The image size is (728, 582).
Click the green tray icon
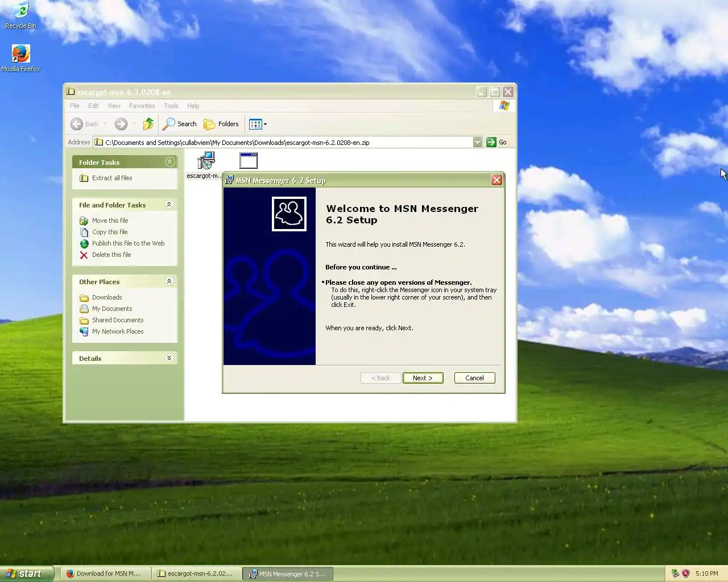pyautogui.click(x=675, y=573)
